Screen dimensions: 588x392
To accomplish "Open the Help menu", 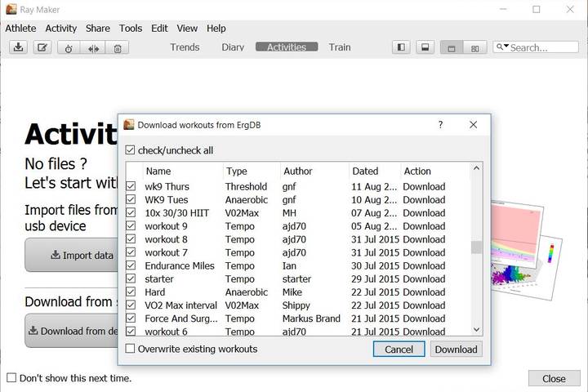I will 216,28.
